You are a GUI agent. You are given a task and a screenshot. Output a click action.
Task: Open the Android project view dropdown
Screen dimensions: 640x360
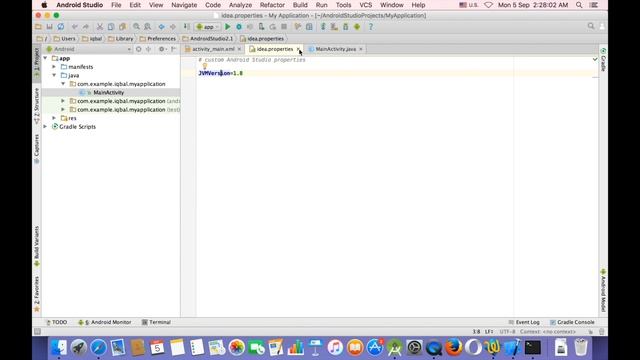(89, 49)
